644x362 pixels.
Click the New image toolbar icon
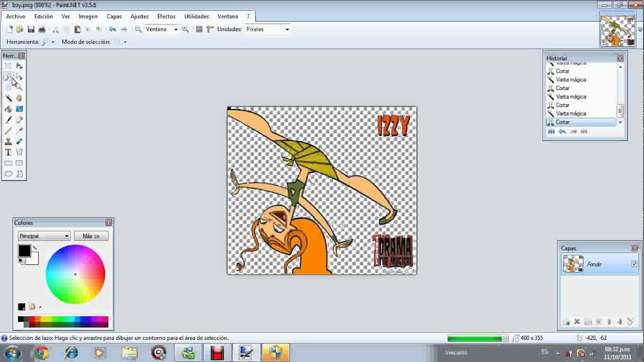9,29
